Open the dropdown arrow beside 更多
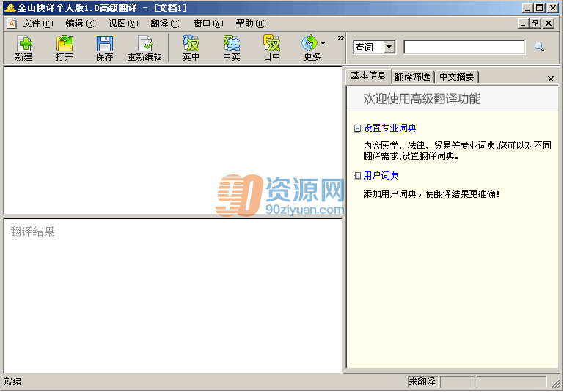The image size is (564, 392). tap(323, 43)
